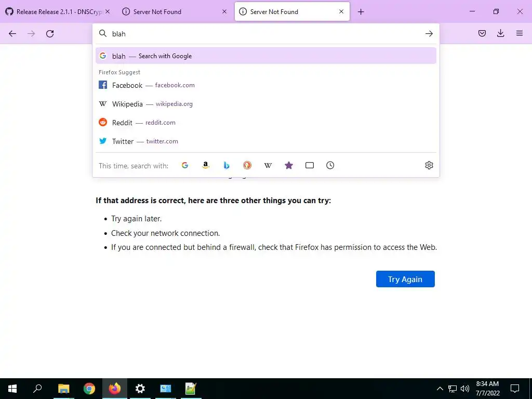Search bookmarks with the star icon
Screen dimensions: 532x399
pyautogui.click(x=289, y=165)
